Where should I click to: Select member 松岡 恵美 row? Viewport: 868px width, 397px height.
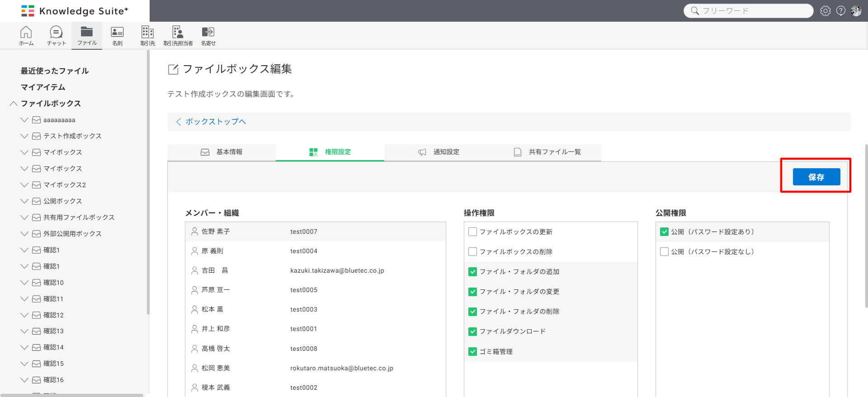[x=316, y=368]
